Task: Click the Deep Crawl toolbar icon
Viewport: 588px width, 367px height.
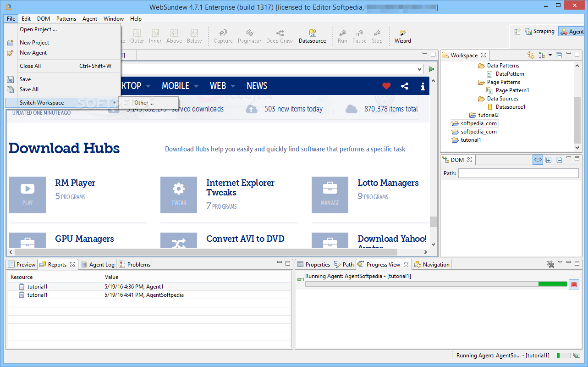Action: (x=280, y=33)
